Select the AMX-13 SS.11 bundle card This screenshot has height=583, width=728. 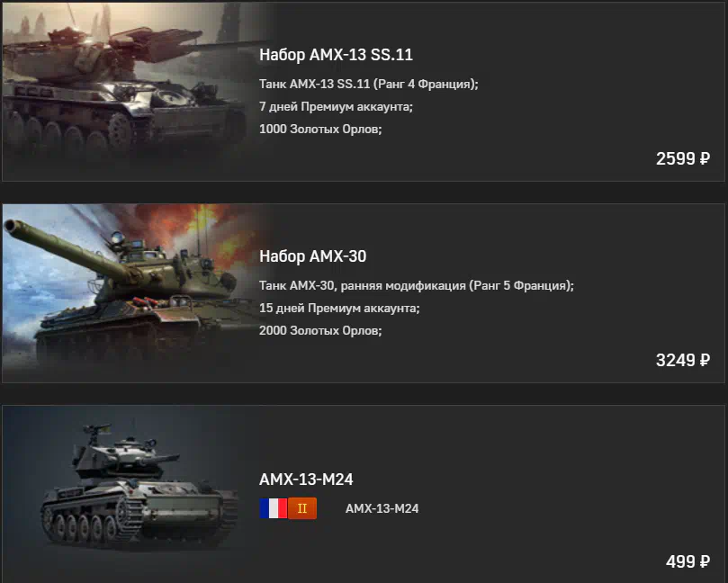tap(363, 92)
